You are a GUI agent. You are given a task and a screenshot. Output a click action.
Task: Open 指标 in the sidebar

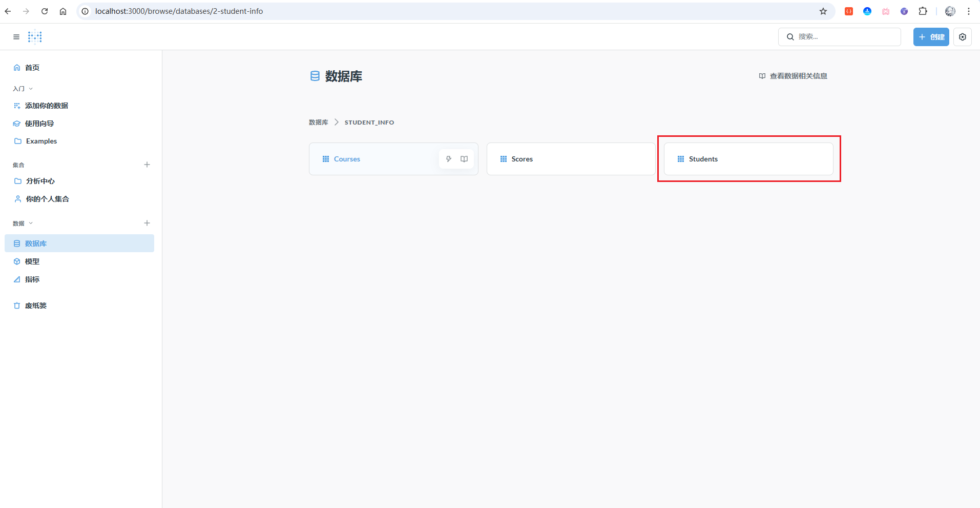79,279
